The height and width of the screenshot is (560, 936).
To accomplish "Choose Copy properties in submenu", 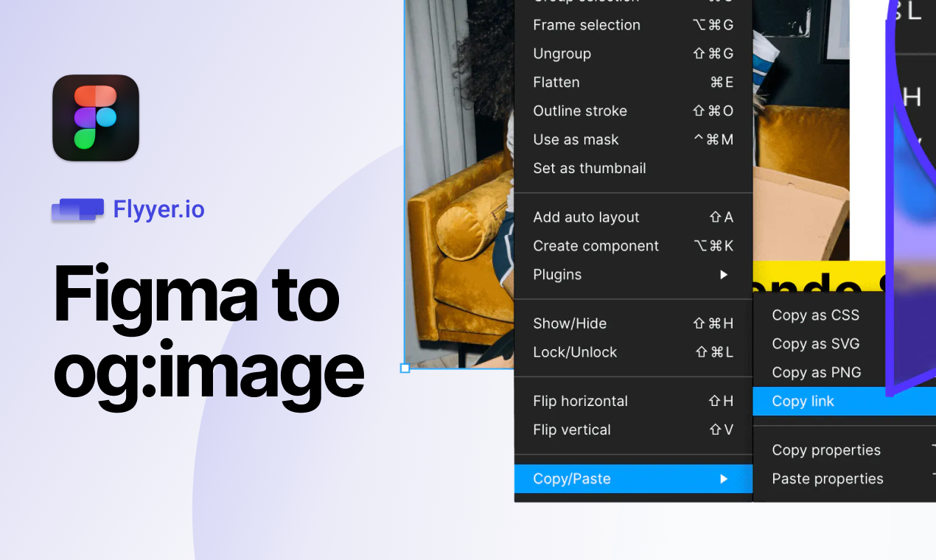I will tap(845, 450).
